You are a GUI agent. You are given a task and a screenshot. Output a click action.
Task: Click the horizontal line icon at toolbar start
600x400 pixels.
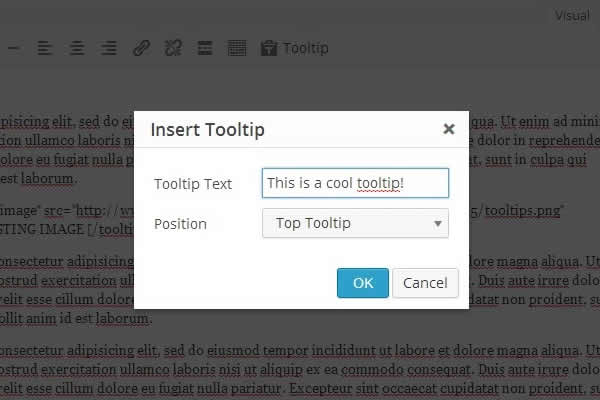pyautogui.click(x=12, y=48)
